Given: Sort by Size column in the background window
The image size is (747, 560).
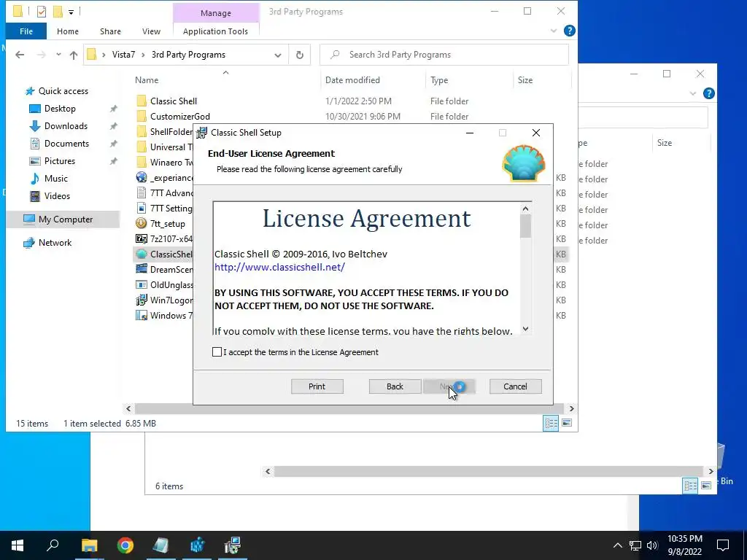Looking at the screenshot, I should click(x=665, y=143).
